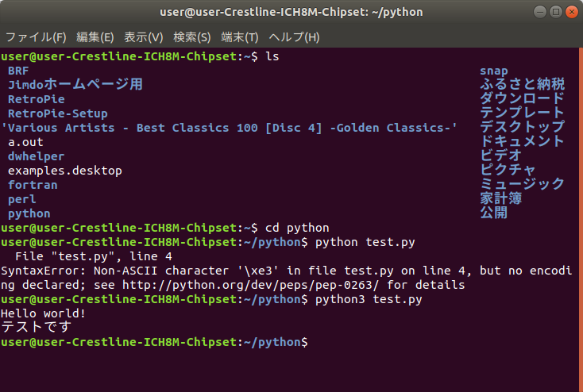The image size is (583, 392).
Task: Maximize the terminal window
Action: [x=556, y=12]
